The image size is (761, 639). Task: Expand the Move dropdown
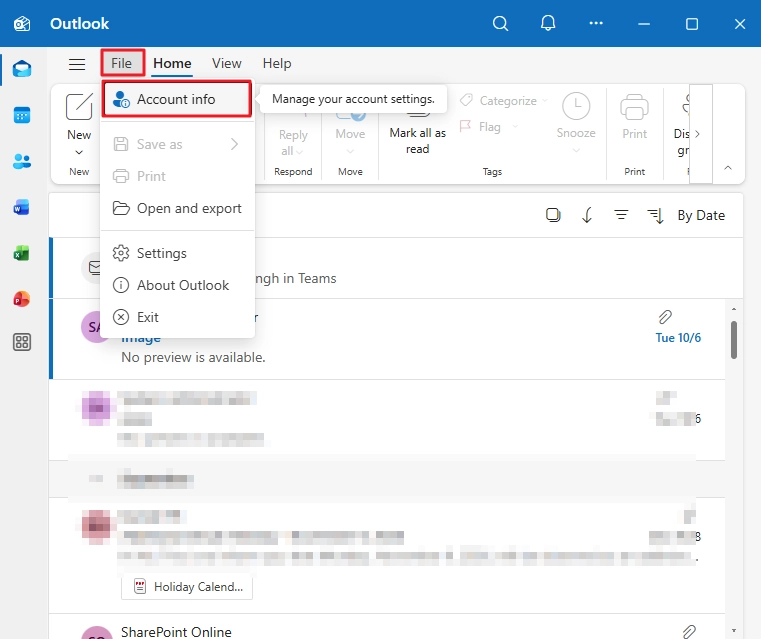coord(350,152)
